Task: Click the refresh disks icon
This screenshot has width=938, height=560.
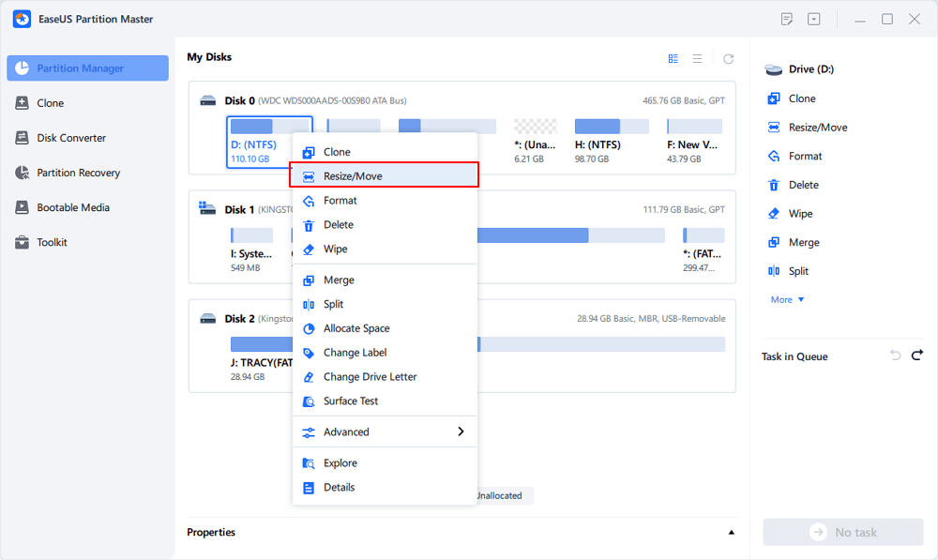Action: pyautogui.click(x=728, y=58)
